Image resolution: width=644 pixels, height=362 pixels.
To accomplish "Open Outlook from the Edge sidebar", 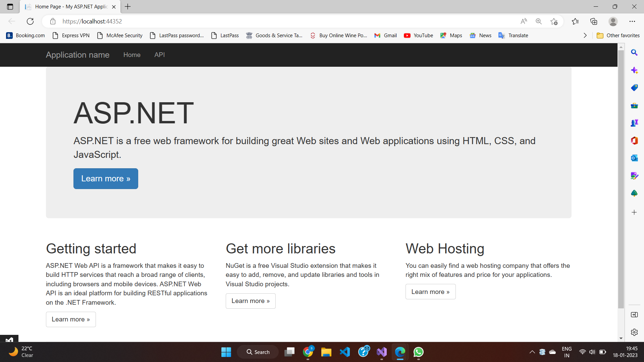I will 635,158.
